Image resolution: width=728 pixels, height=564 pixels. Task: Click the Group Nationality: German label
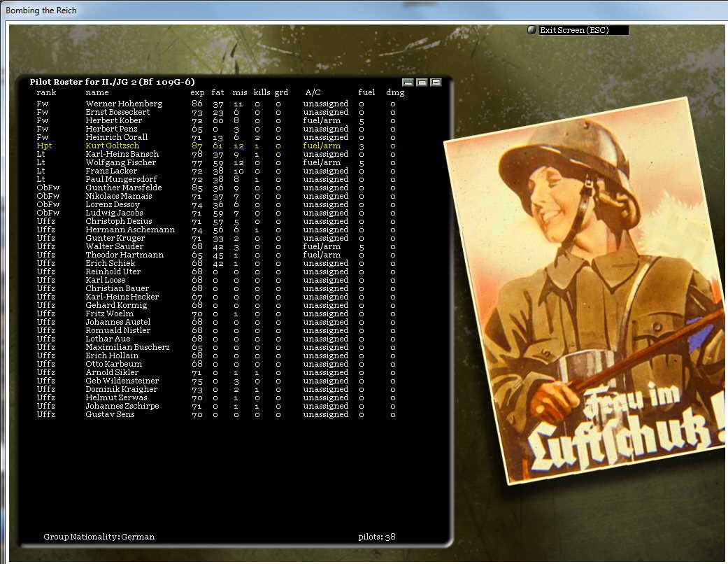(99, 537)
